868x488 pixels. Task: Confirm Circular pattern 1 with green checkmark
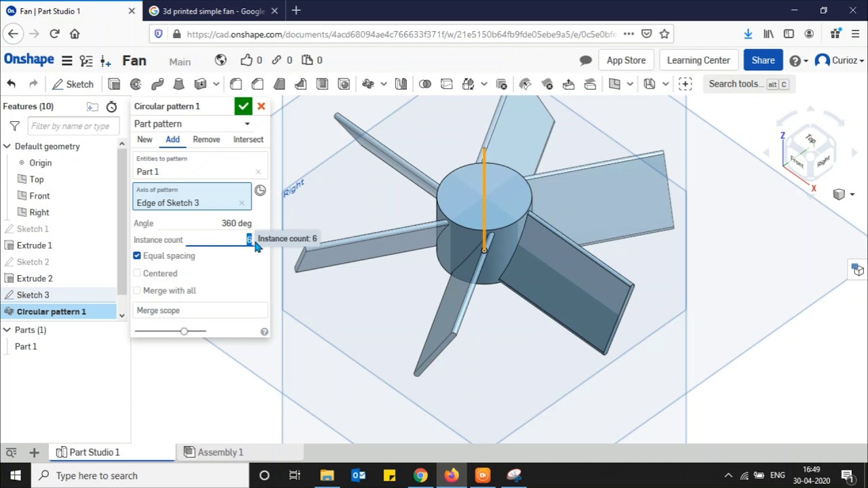pyautogui.click(x=243, y=106)
